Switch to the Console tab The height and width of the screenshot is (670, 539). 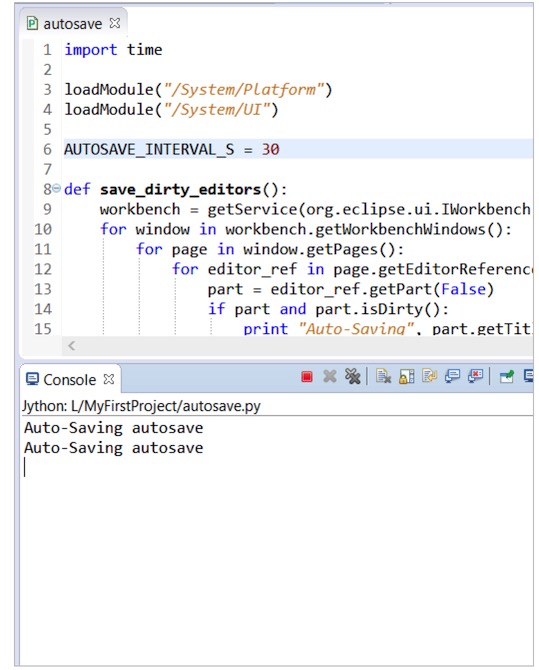(70, 379)
